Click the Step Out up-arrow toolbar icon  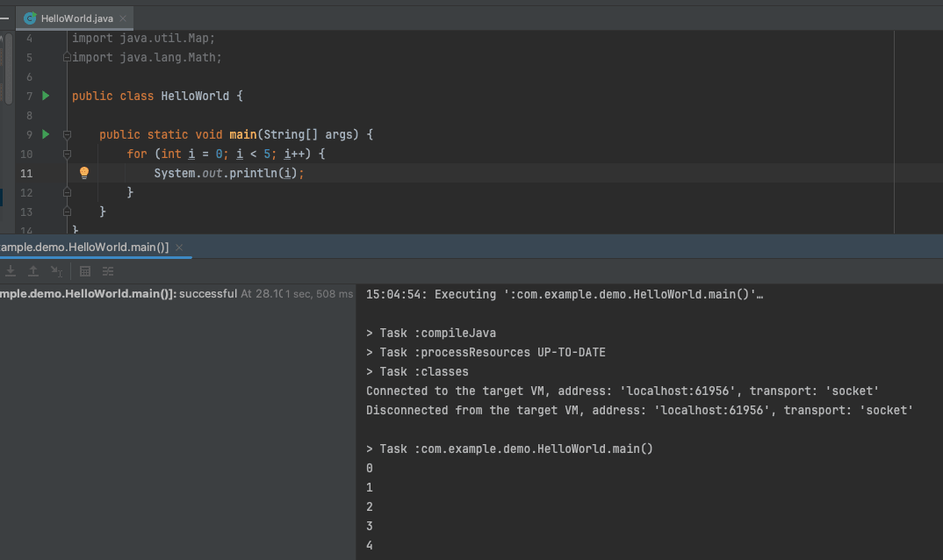33,271
